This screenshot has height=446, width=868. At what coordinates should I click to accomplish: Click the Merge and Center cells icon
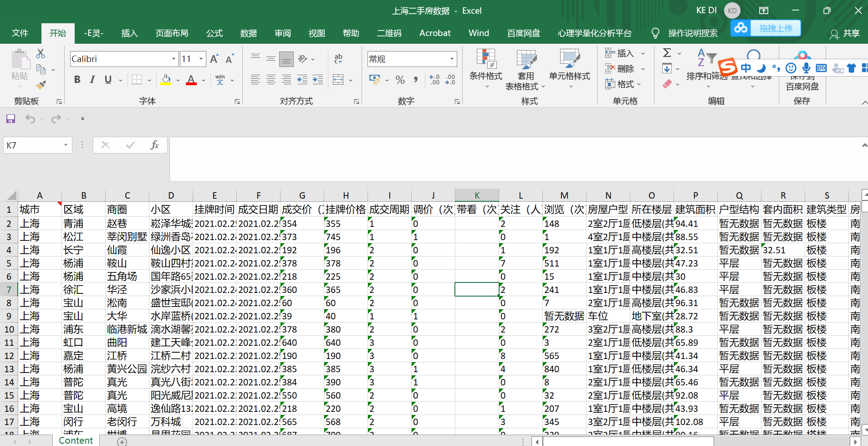[x=338, y=80]
